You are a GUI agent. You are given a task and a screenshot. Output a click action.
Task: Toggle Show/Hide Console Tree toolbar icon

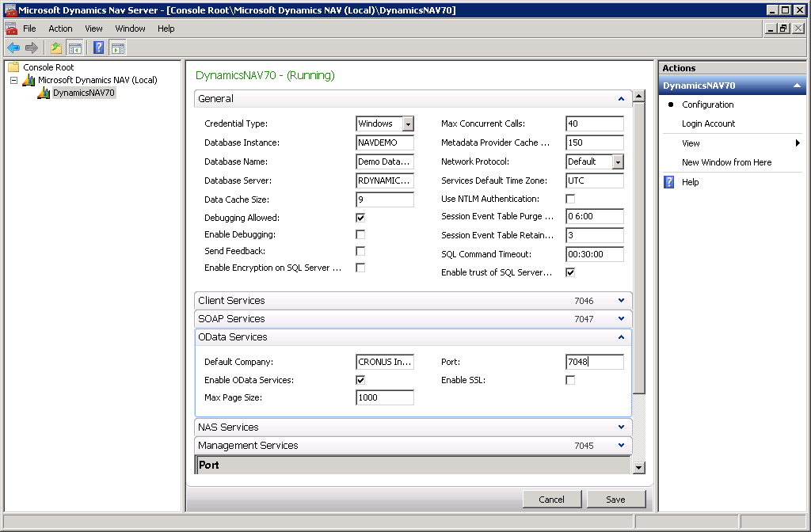pyautogui.click(x=74, y=47)
